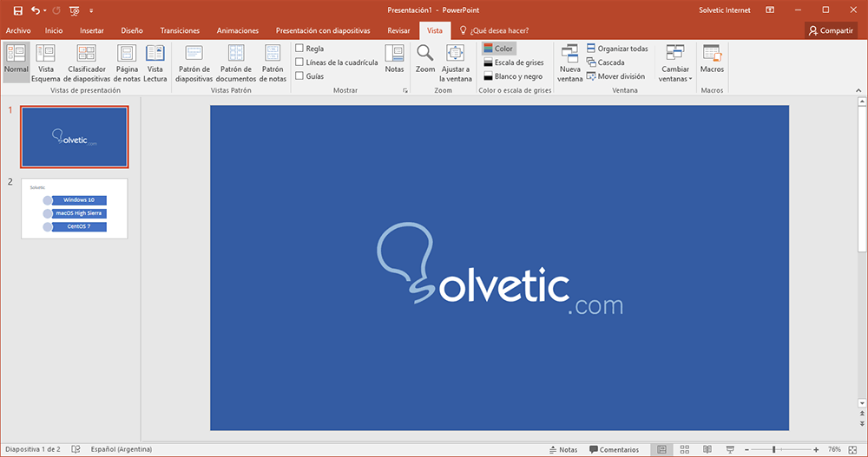Click Solvetic Internet account name

point(725,10)
